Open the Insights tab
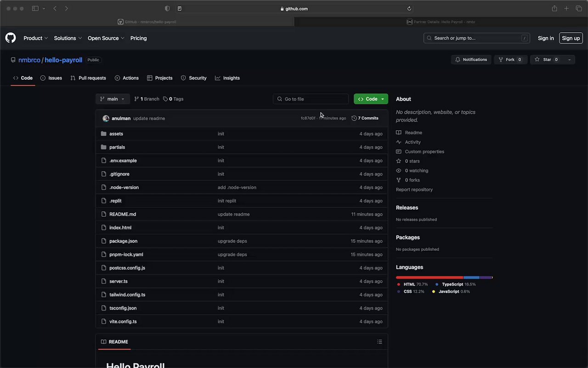Screen dimensions: 588x368 coord(227,78)
